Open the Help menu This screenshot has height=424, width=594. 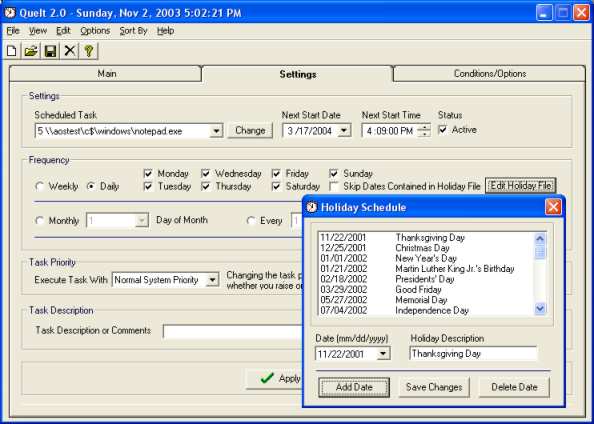[x=166, y=31]
